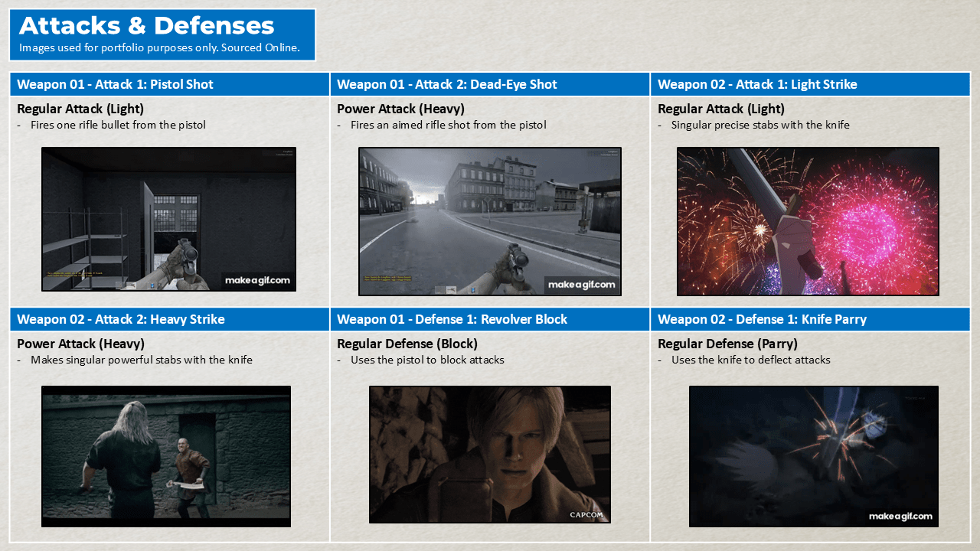Click makeagif.com watermark on Pistol Shot image
The height and width of the screenshot is (551, 980).
257,281
